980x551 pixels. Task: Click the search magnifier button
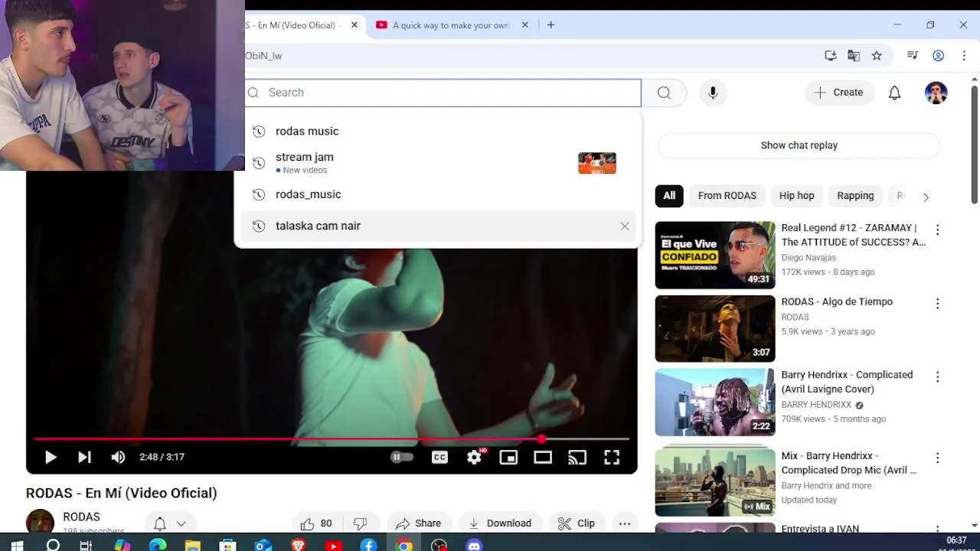click(x=664, y=93)
